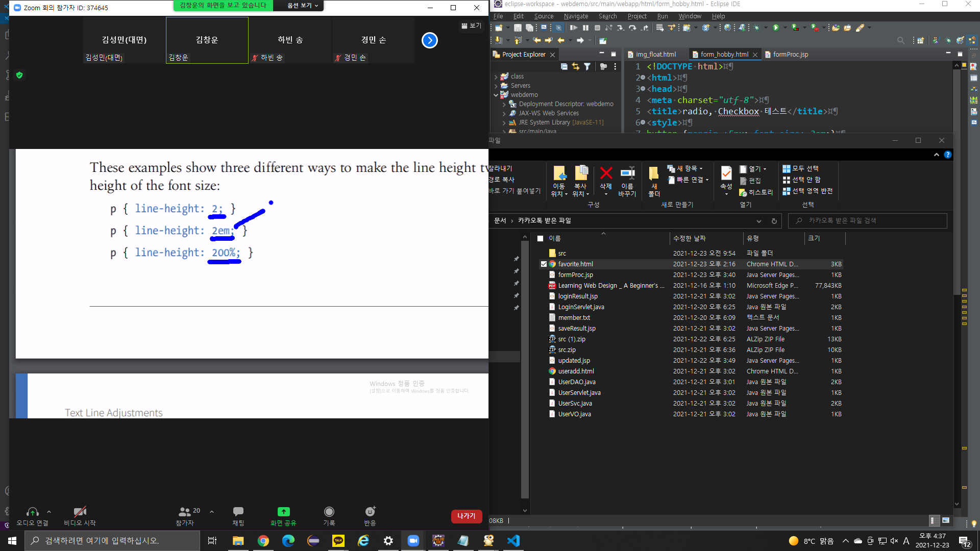Open Eclipse Navigate menu
The image size is (980, 551).
click(576, 16)
